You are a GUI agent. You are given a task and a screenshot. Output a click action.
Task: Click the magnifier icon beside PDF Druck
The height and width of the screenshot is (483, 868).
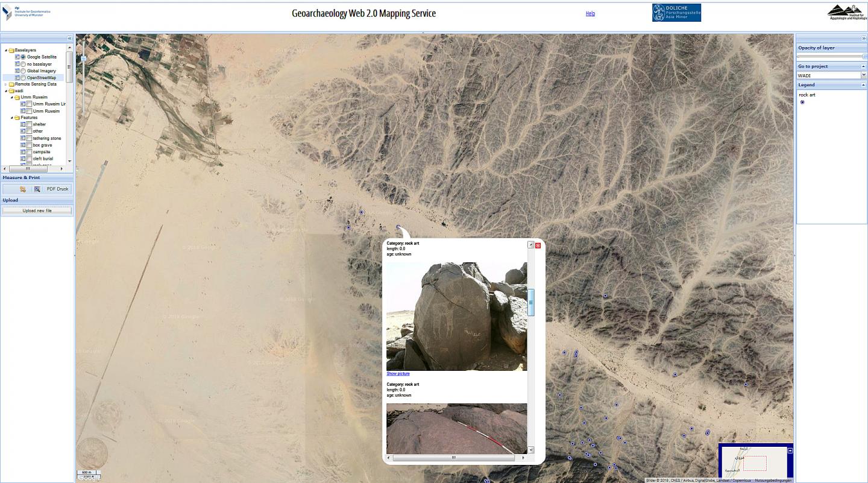37,189
